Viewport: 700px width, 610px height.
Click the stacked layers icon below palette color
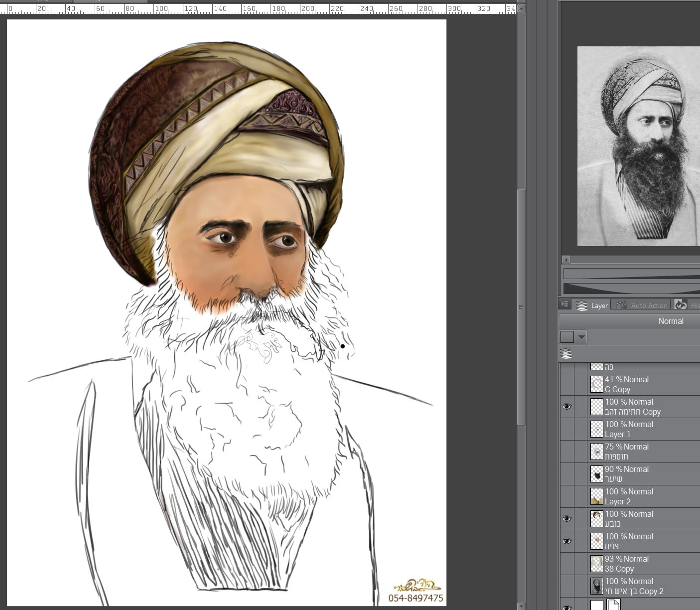coord(566,354)
